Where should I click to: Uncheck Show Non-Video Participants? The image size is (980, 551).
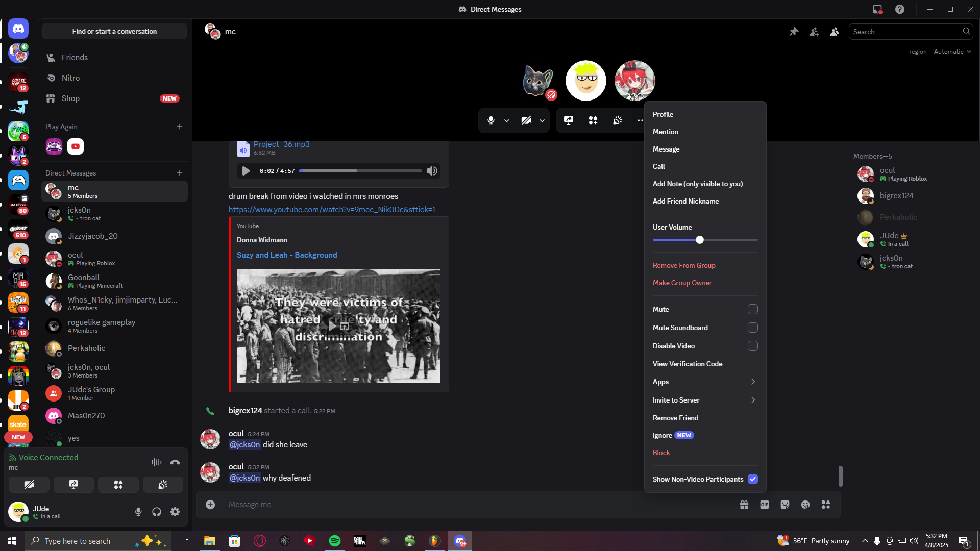pos(752,479)
